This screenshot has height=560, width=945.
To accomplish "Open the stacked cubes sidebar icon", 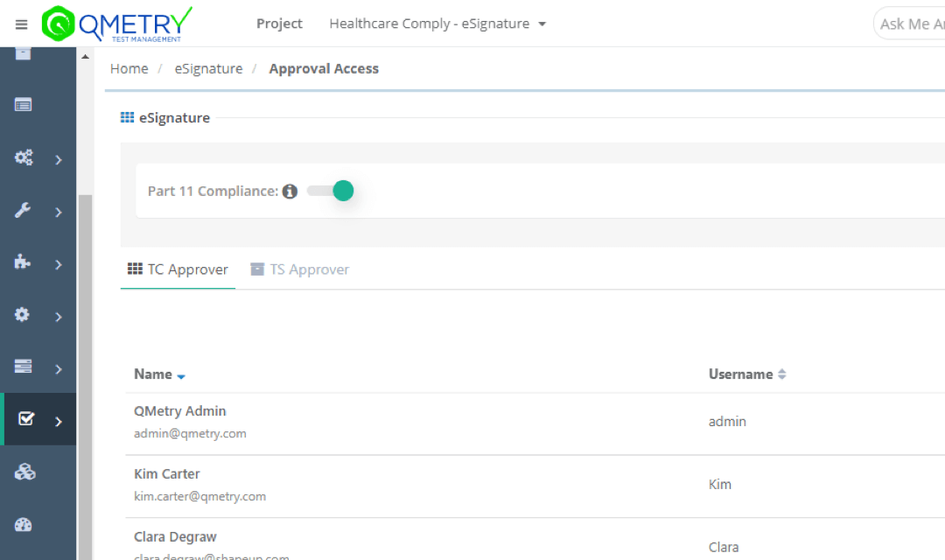I will pyautogui.click(x=24, y=472).
